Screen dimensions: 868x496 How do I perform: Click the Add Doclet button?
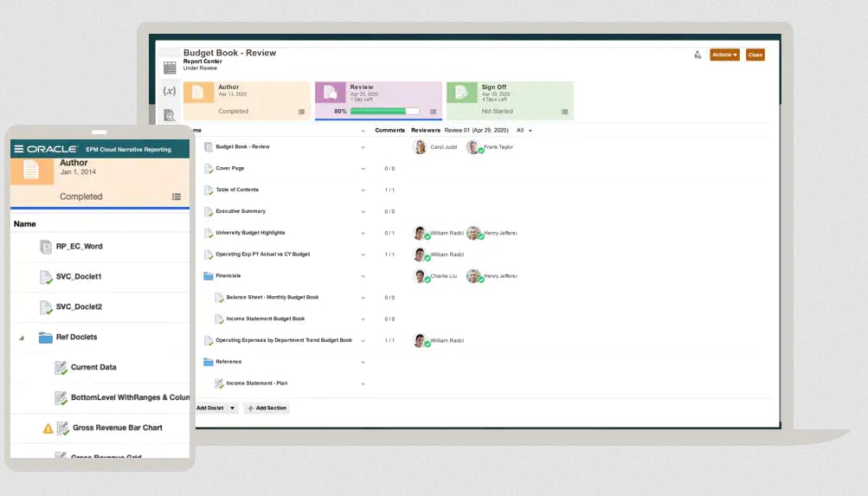(210, 409)
